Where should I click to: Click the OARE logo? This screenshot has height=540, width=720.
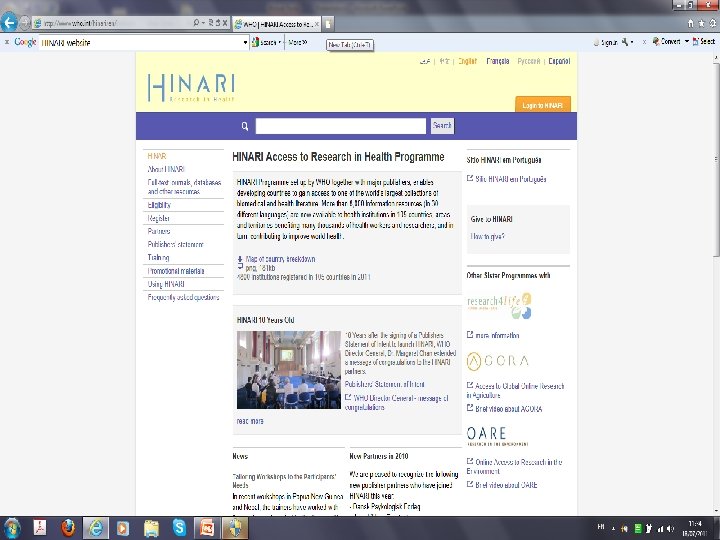[x=498, y=436]
